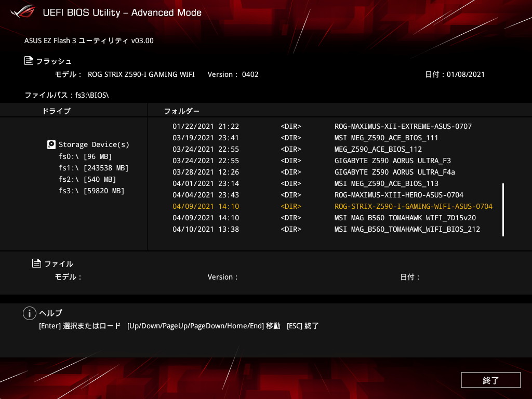
Task: Click Version: 0402 text
Action: pyautogui.click(x=233, y=74)
